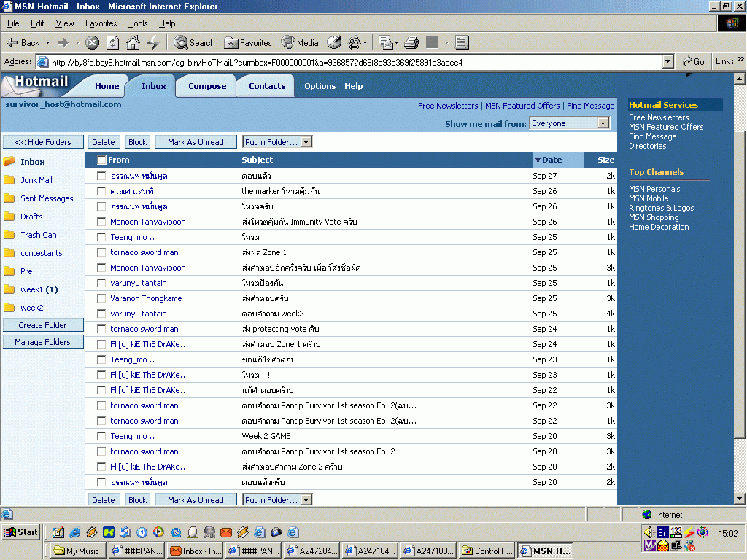Click the Create Folder button
747x560 pixels.
click(x=43, y=325)
